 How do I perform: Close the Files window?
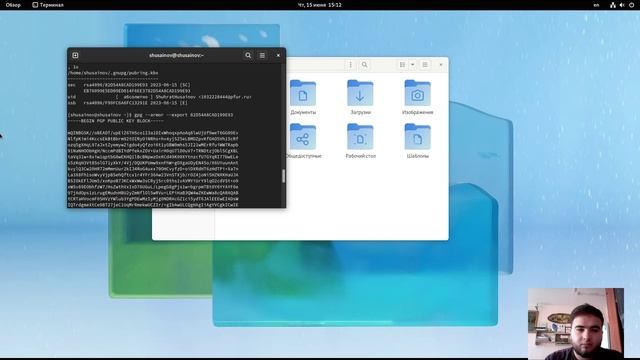pyautogui.click(x=440, y=65)
